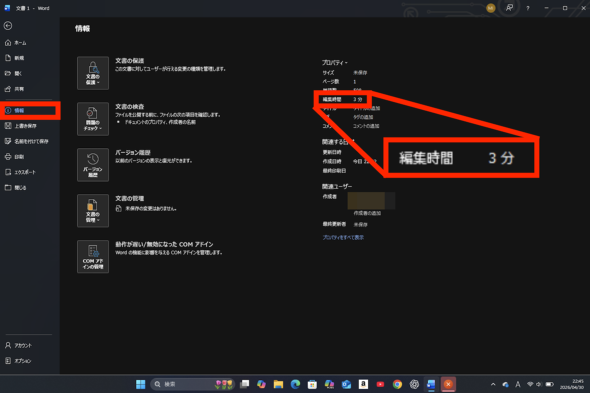
Task: Open the Windows Start menu
Action: pos(141,384)
